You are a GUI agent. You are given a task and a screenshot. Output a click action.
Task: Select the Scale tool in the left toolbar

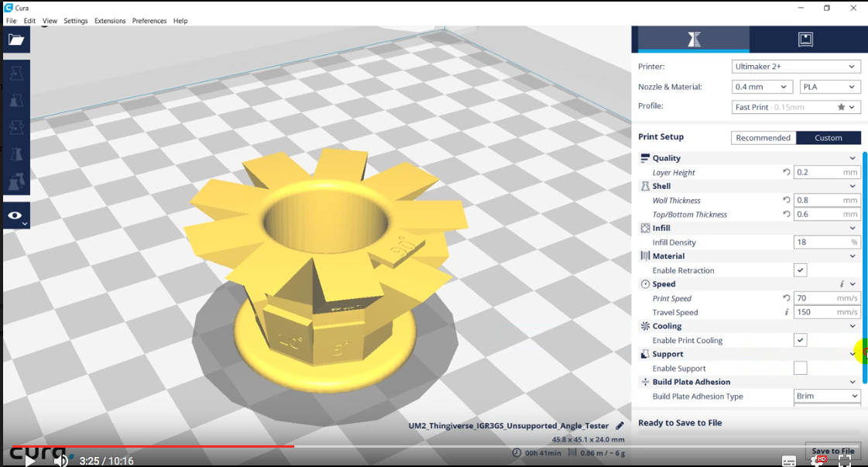click(x=16, y=100)
